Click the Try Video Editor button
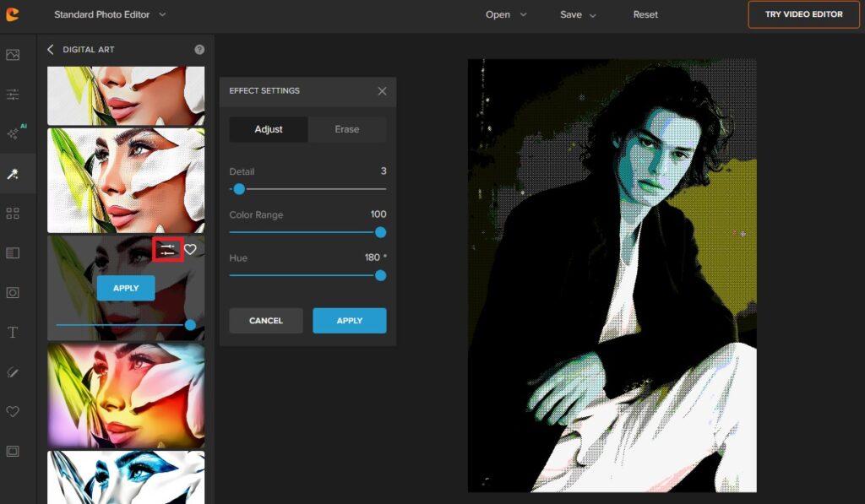 [804, 14]
